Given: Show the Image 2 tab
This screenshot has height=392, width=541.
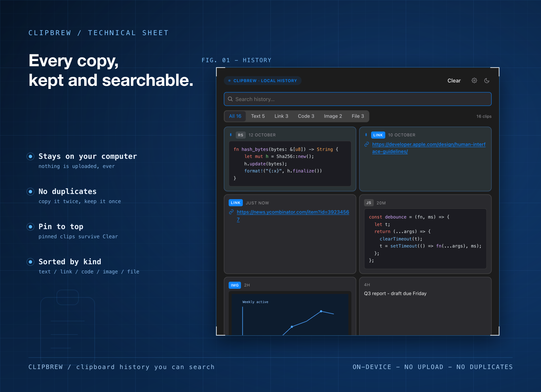Looking at the screenshot, I should [333, 116].
